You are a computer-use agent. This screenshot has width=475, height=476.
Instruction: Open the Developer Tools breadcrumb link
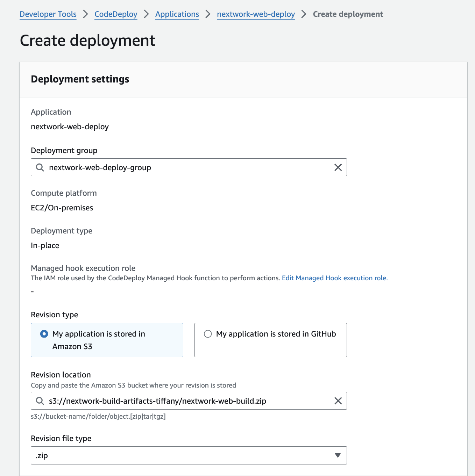48,14
